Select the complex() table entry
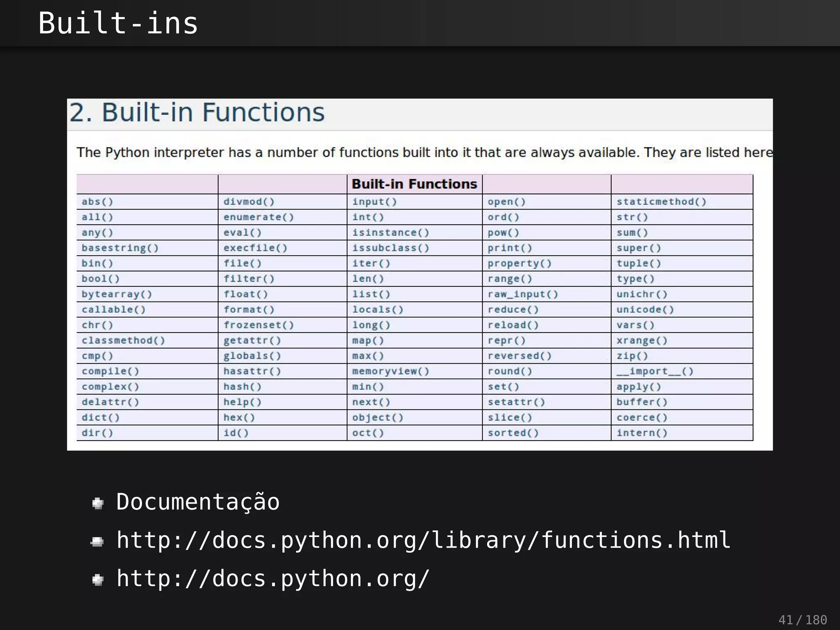Screen dimensions: 840x630 pos(110,387)
